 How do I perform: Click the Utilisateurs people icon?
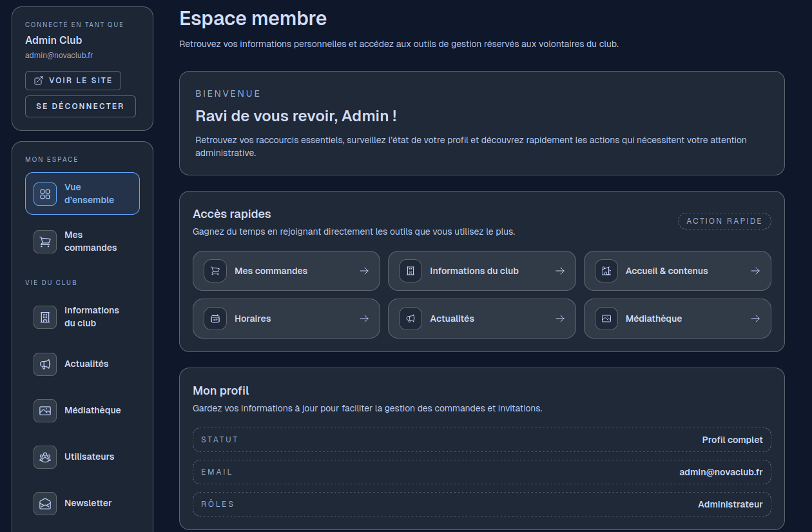pyautogui.click(x=45, y=457)
